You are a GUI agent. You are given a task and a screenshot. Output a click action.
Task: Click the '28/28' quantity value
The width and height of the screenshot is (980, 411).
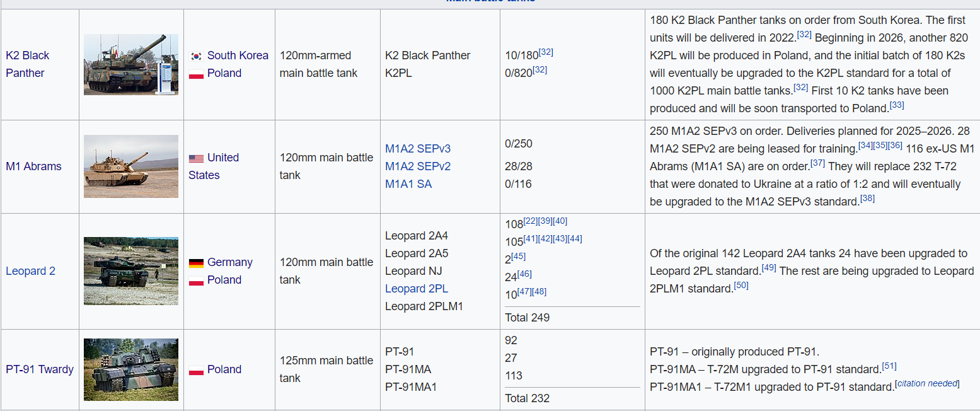519,166
